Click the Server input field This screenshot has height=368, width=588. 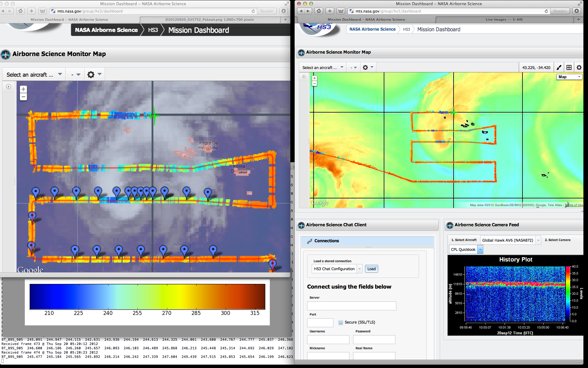coord(352,306)
